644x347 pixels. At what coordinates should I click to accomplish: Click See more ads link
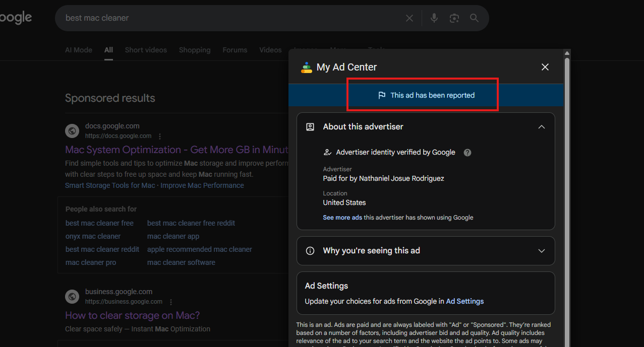342,218
